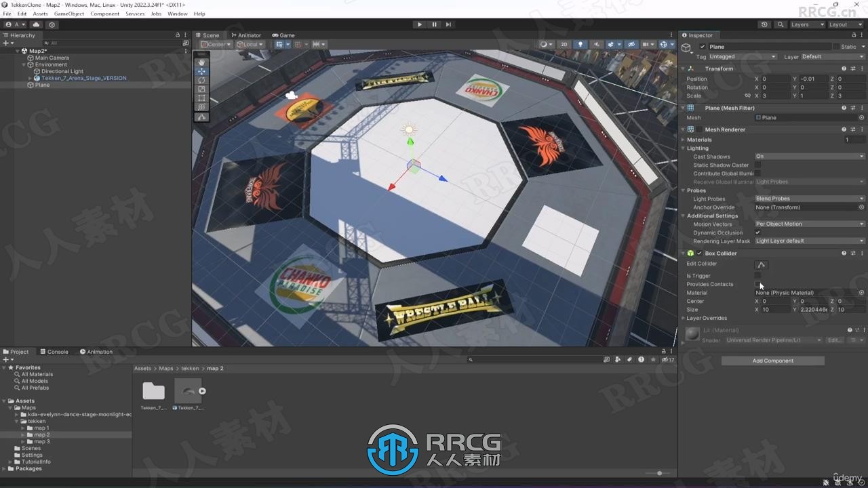Select Main Camera in Hierarchy
Viewport: 868px width, 488px height.
click(x=52, y=58)
